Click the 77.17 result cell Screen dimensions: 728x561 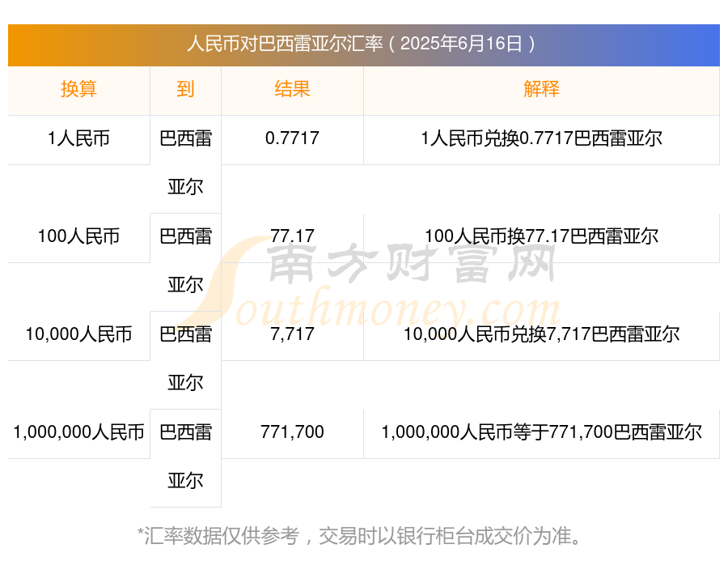tap(292, 236)
